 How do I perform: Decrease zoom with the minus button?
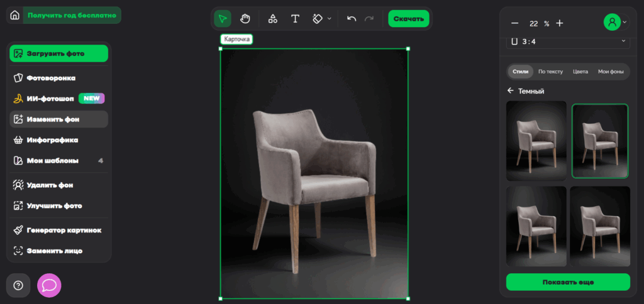tap(514, 23)
